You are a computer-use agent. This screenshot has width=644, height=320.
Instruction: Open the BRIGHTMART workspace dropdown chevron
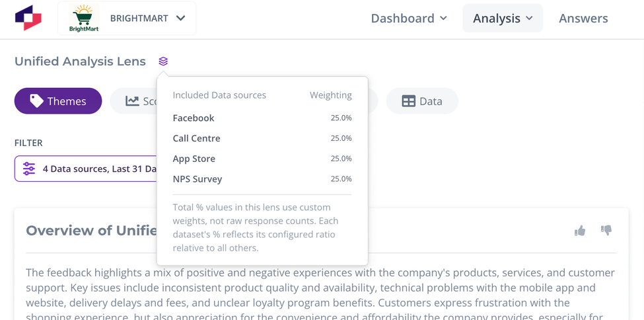click(x=180, y=18)
